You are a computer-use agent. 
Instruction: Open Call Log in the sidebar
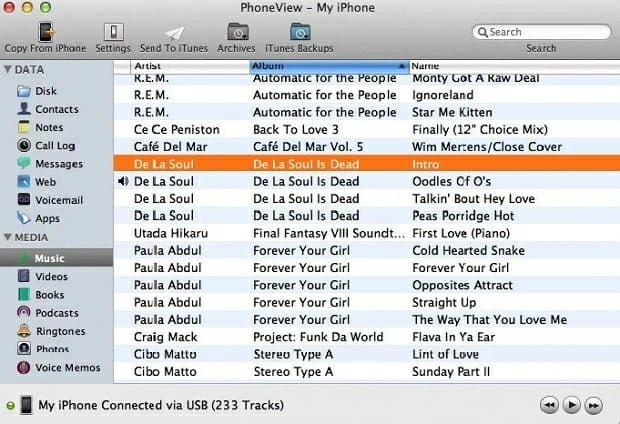click(x=54, y=145)
